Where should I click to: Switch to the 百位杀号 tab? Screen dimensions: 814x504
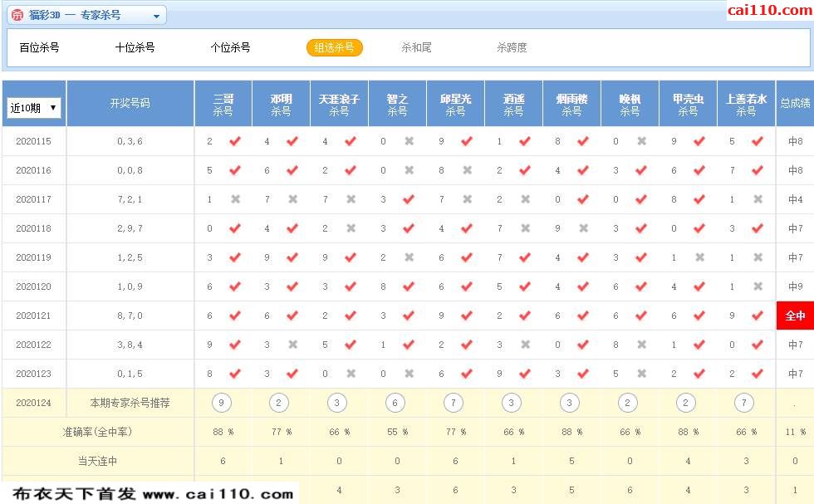point(40,48)
